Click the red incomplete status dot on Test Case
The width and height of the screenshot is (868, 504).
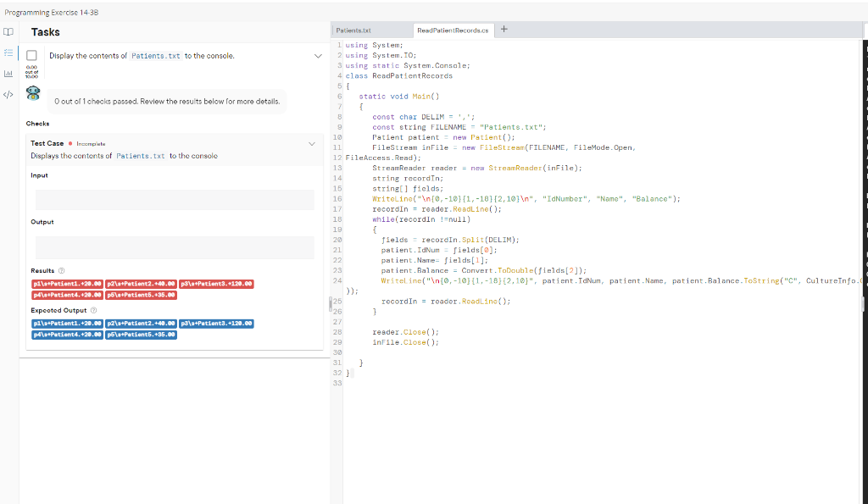coord(70,143)
